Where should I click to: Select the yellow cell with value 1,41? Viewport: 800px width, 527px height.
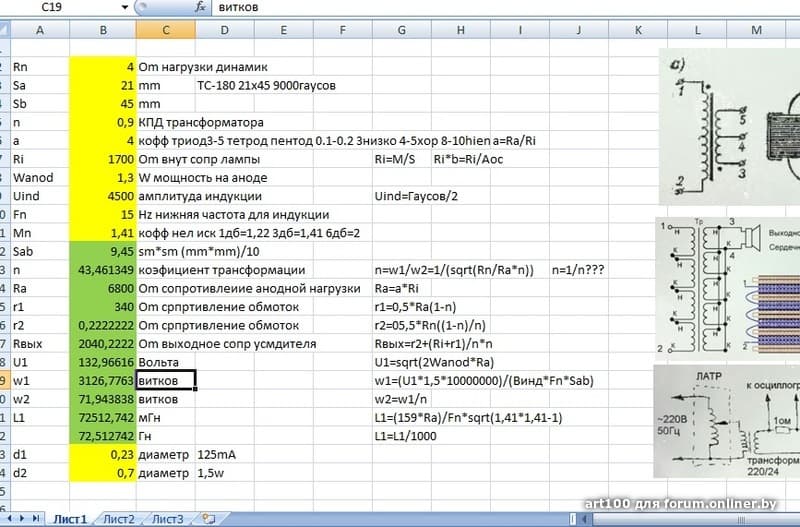pyautogui.click(x=103, y=233)
